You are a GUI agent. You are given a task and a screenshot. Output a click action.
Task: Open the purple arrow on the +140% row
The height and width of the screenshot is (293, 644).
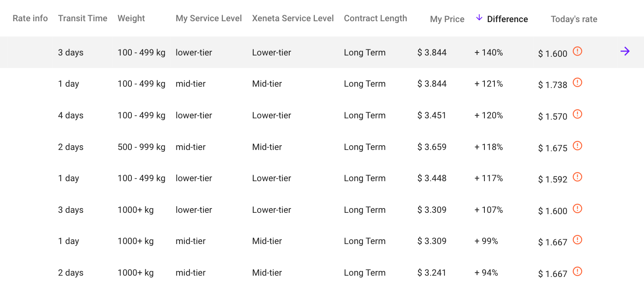tap(625, 52)
